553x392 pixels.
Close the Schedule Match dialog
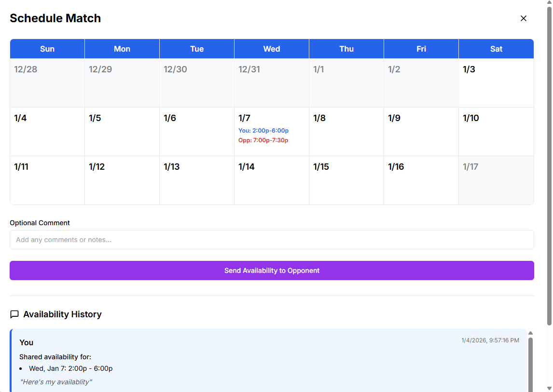pos(524,18)
